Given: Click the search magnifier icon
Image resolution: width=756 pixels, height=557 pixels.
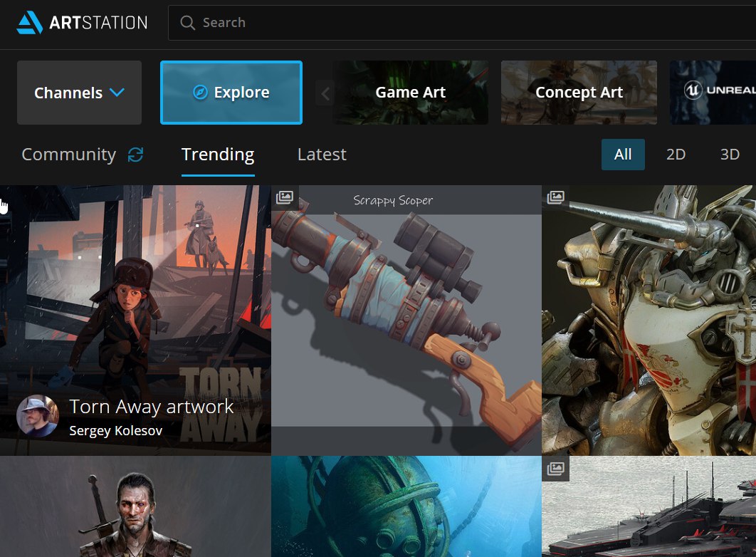Looking at the screenshot, I should pos(187,23).
